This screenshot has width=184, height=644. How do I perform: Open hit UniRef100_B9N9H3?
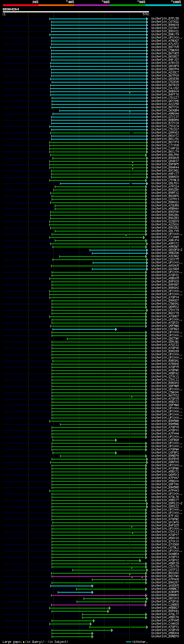point(165,595)
